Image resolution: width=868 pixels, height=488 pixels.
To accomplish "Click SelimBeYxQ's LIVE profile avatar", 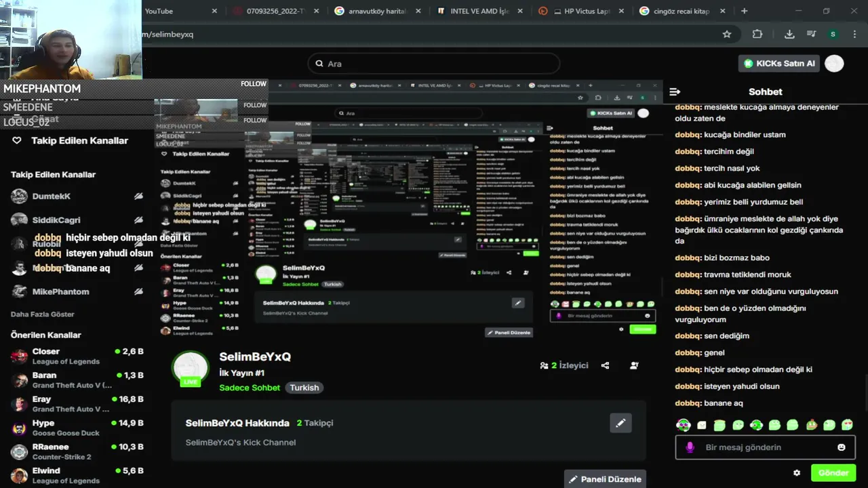I will pyautogui.click(x=191, y=369).
